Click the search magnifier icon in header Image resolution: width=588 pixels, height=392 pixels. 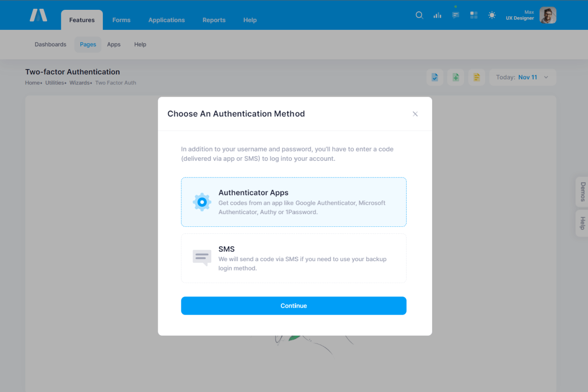419,15
